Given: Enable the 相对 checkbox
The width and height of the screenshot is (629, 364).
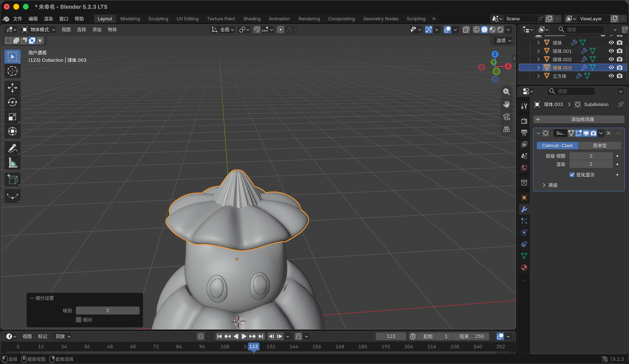Looking at the screenshot, I should tap(79, 319).
